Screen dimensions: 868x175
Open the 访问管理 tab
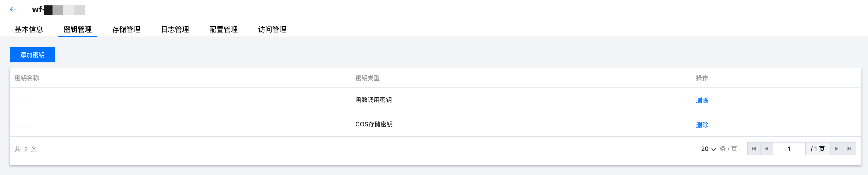click(x=272, y=30)
